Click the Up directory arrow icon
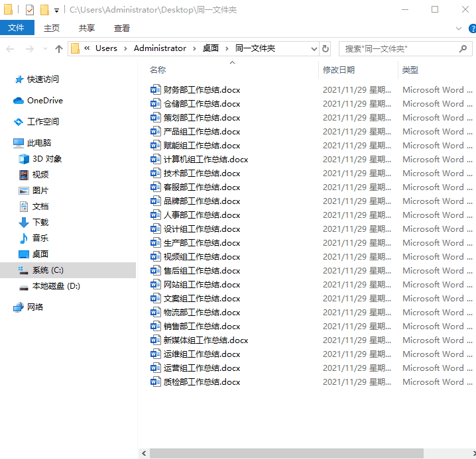 coord(59,49)
